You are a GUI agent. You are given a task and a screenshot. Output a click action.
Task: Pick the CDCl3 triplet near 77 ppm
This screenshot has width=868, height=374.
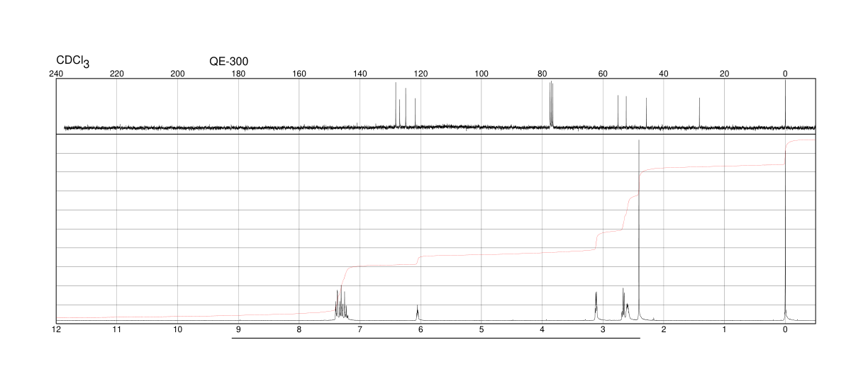click(551, 105)
